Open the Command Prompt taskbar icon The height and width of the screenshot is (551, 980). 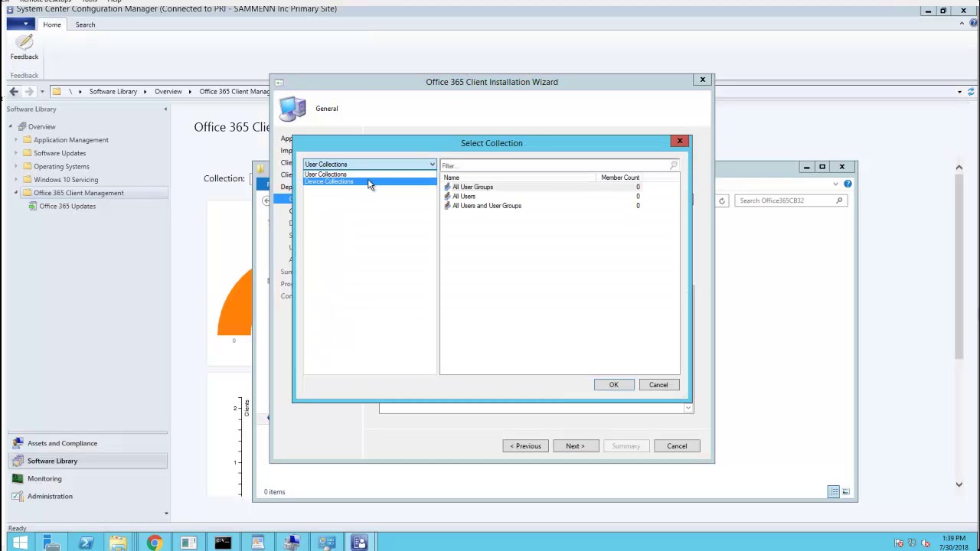(223, 543)
